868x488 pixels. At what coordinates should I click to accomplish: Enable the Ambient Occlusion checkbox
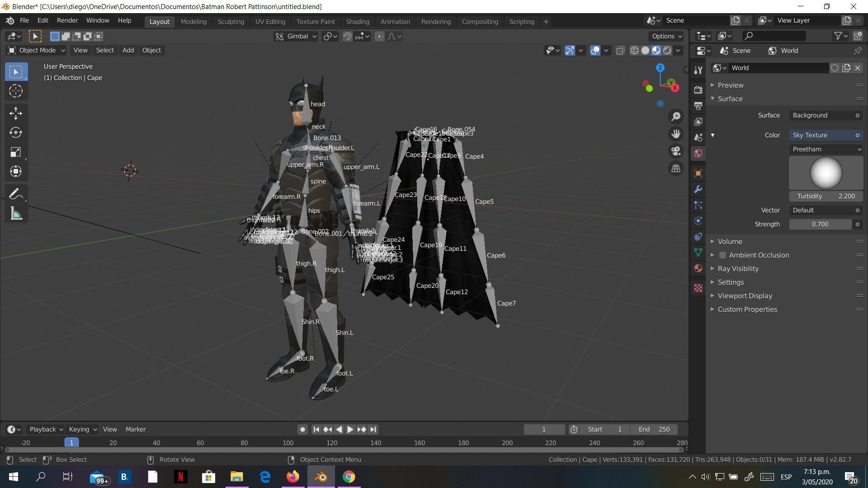point(722,255)
